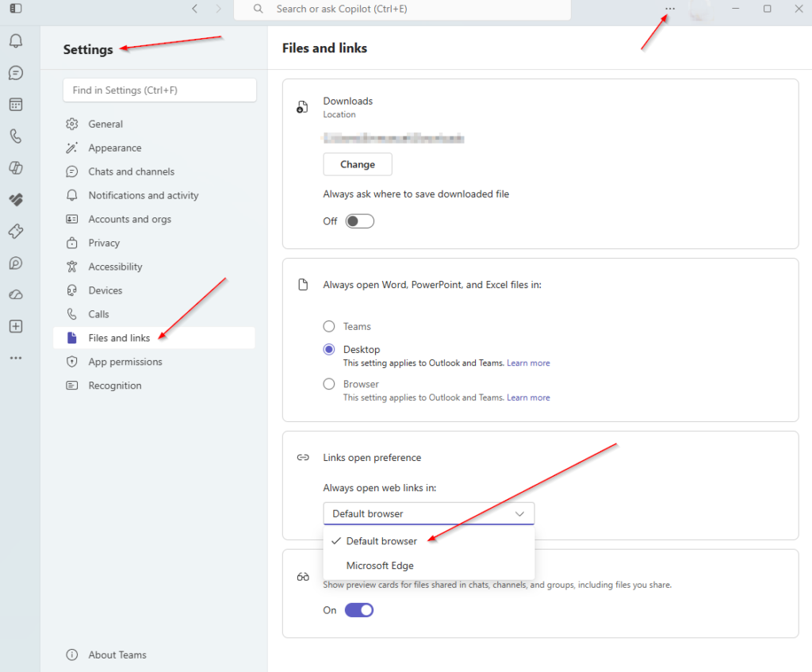Open Calls settings section
Image resolution: width=812 pixels, height=672 pixels.
(155, 314)
